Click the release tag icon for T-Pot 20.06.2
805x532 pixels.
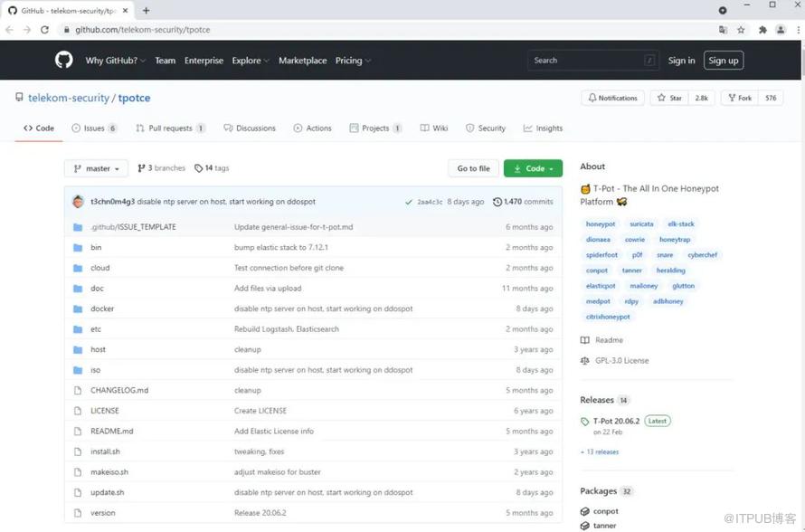tap(584, 422)
